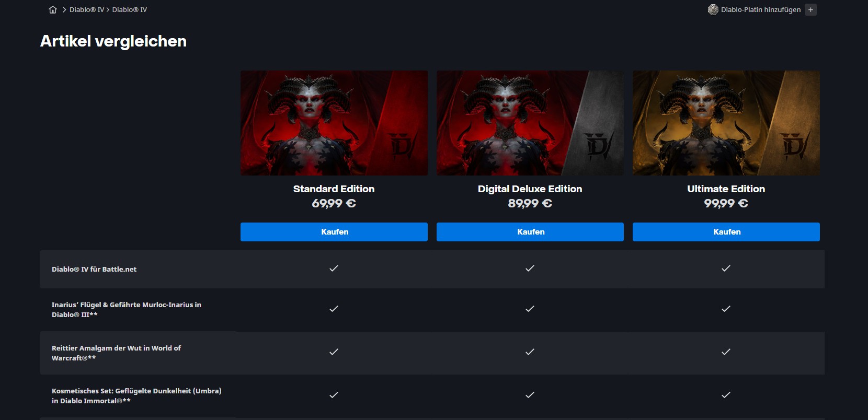Open the first Diablo® IV breadcrumb link
868x420 pixels.
tap(87, 9)
